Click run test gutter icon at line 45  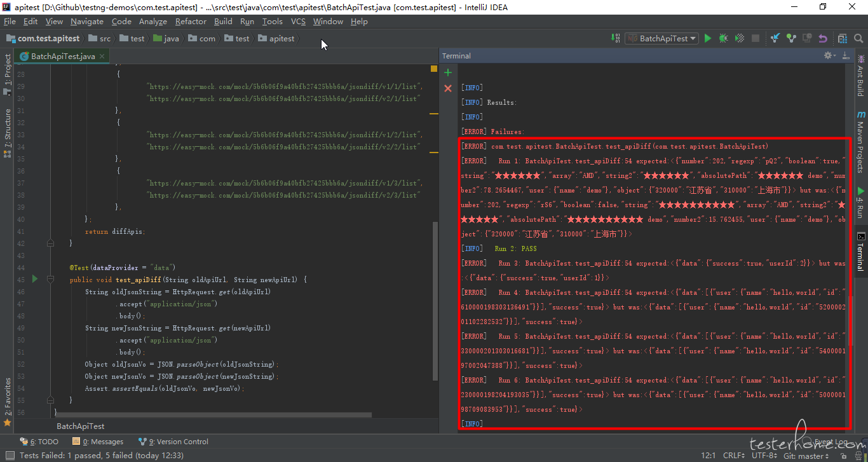pyautogui.click(x=35, y=279)
